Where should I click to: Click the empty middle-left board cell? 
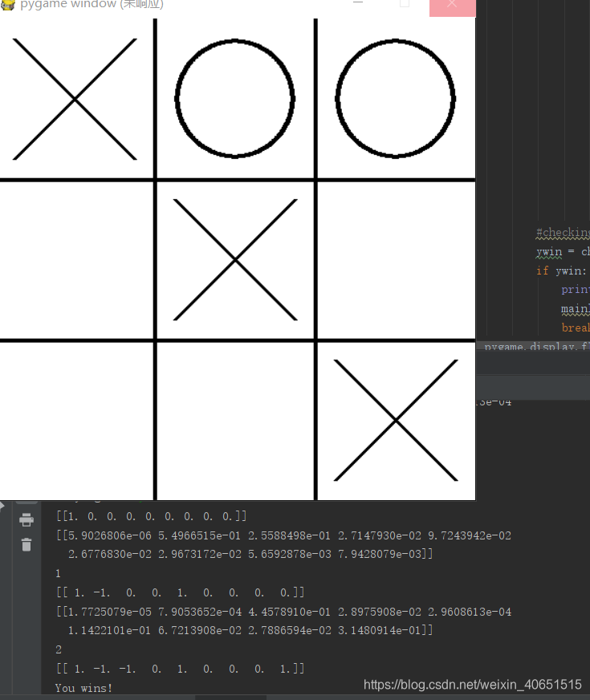click(x=76, y=260)
